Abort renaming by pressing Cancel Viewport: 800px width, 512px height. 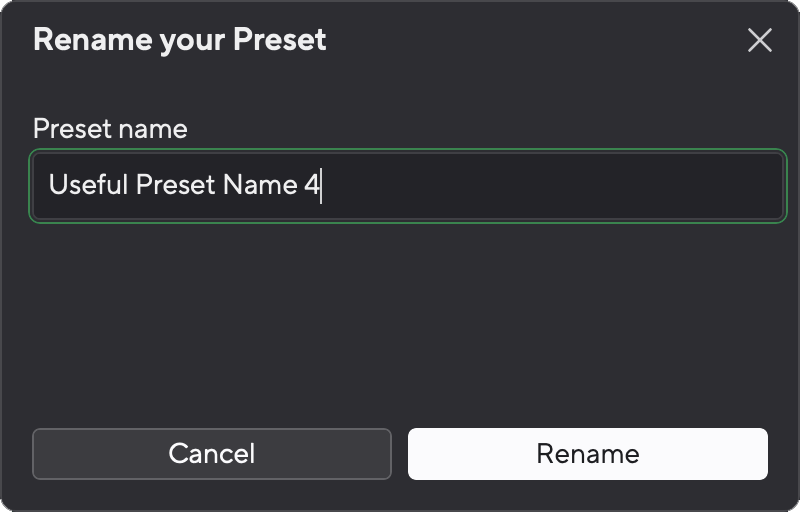pyautogui.click(x=211, y=454)
